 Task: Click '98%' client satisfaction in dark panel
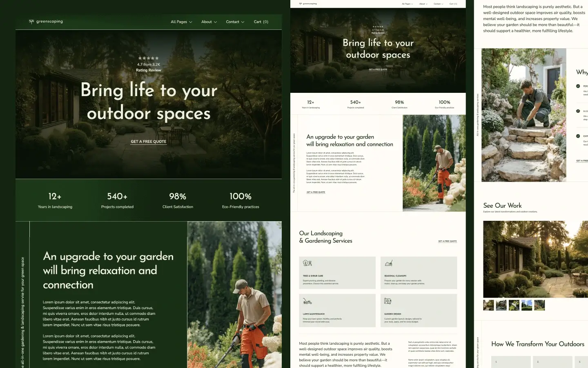coord(178,197)
